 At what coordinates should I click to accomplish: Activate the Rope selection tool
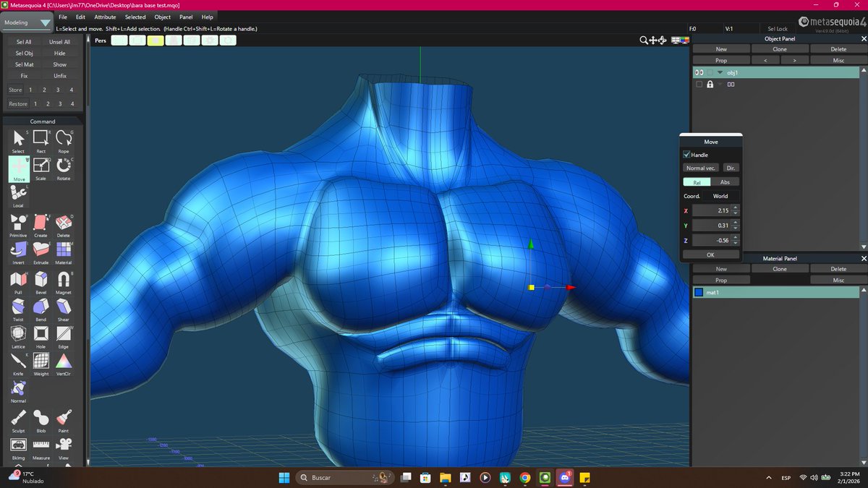pos(64,140)
